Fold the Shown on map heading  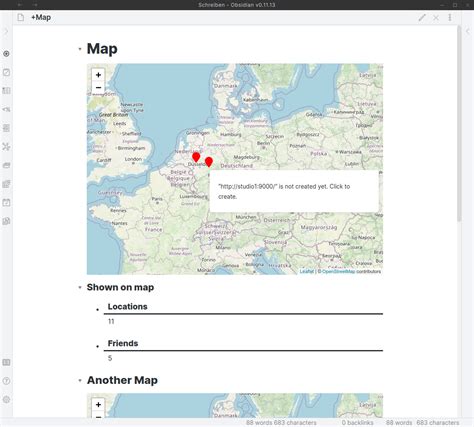80,287
